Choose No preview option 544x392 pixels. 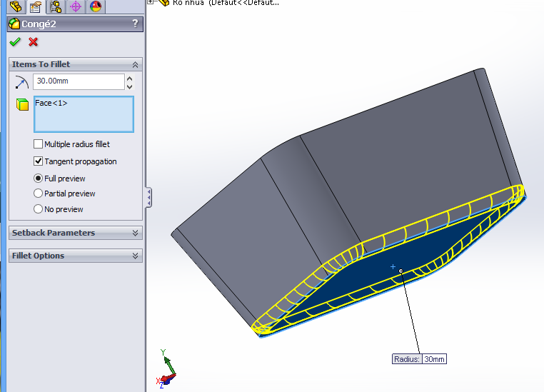39,209
